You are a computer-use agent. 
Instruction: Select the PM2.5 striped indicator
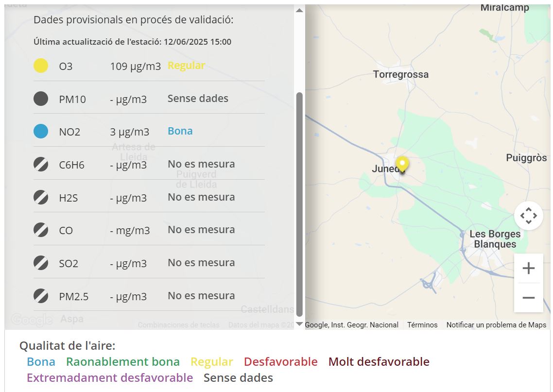click(x=40, y=296)
